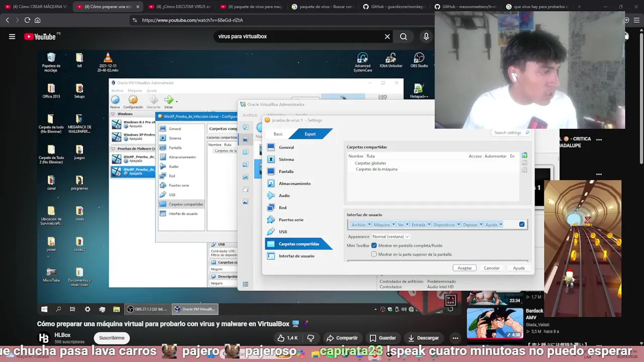
Task: Dislike the video with thumbs-down
Action: (310, 338)
